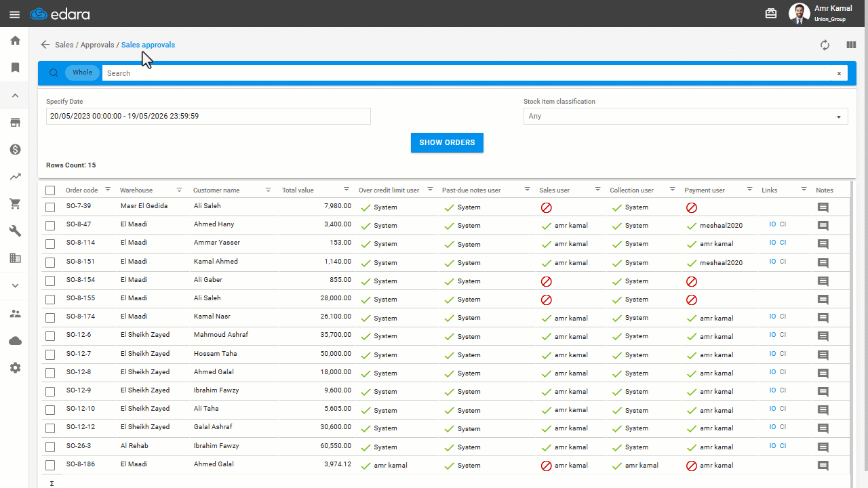
Task: Open the shopping cart sidebar icon
Action: pyautogui.click(x=15, y=204)
